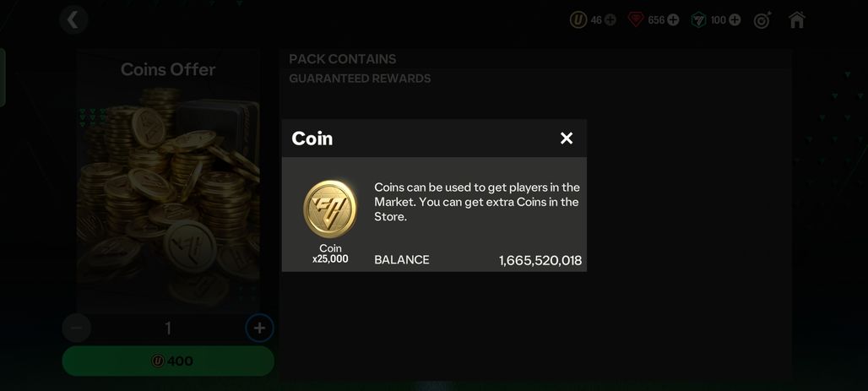Add more FC Points with plus beside 46
Screen dimensions: 868x391
click(x=610, y=20)
